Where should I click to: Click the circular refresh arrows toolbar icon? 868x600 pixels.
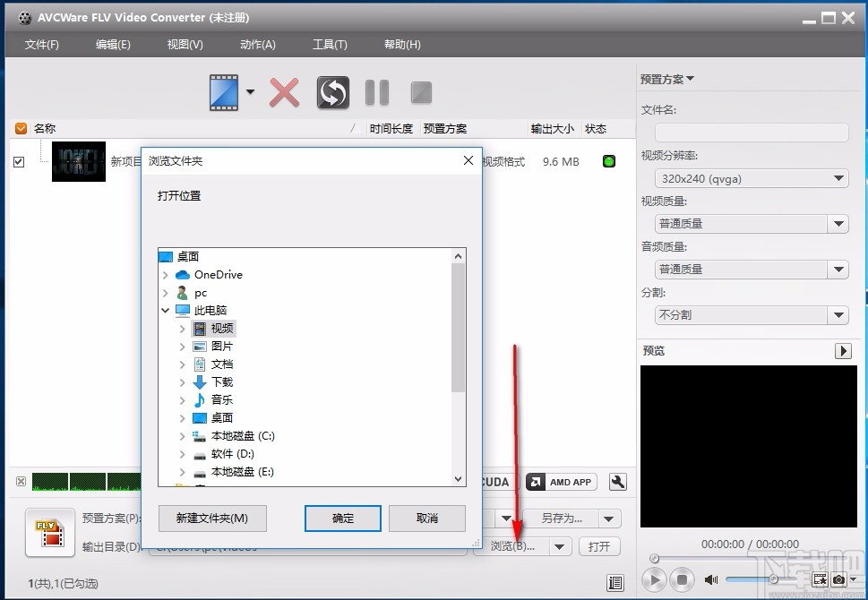click(x=331, y=92)
